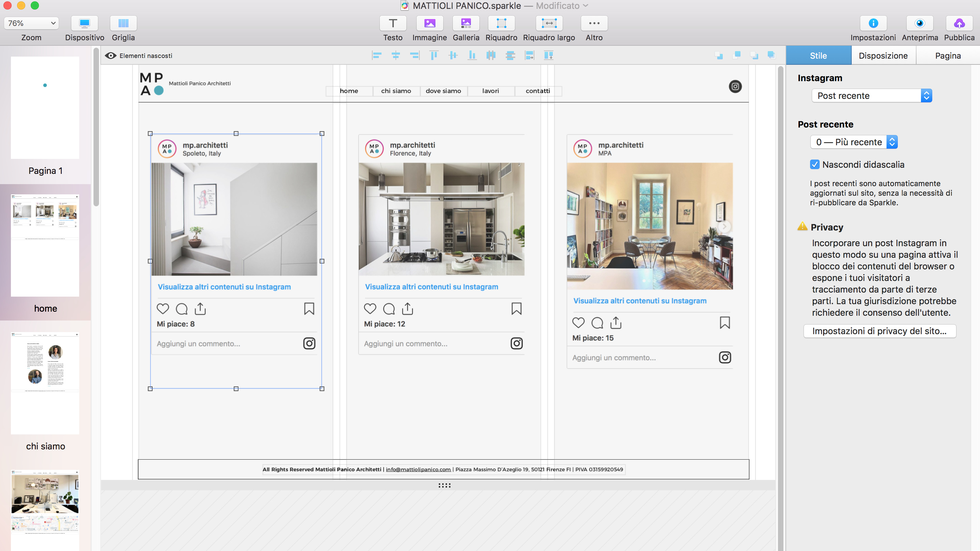
Task: Bring element to front
Action: [772, 56]
